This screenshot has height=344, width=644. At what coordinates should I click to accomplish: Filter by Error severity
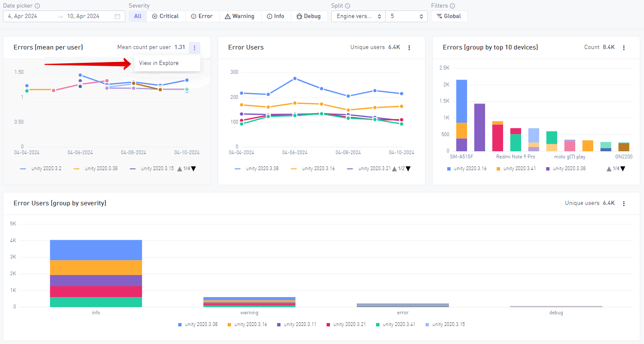click(x=202, y=16)
